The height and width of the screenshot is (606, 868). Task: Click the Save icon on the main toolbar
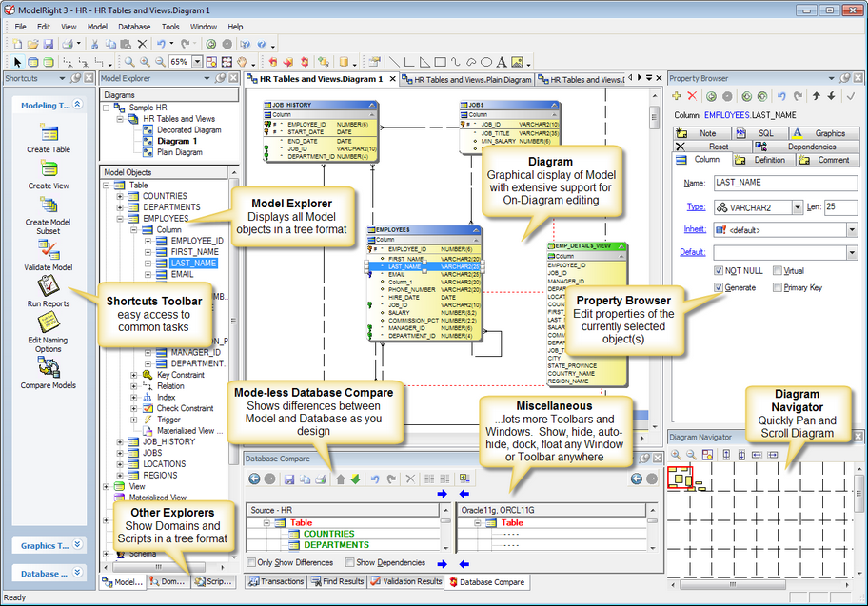(47, 44)
